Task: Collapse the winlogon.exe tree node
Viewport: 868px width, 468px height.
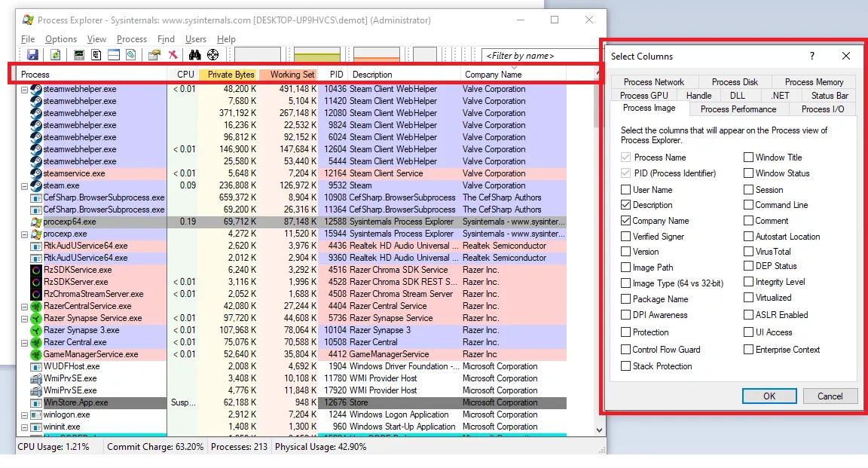Action: pos(24,415)
